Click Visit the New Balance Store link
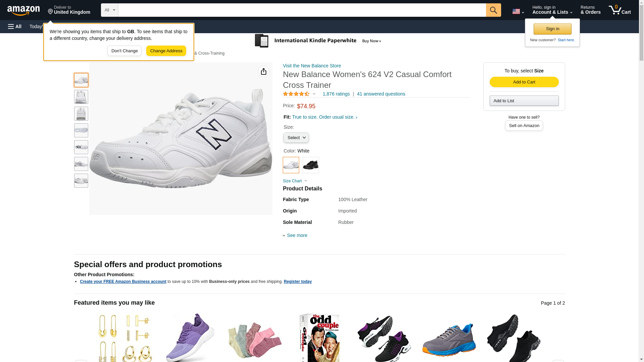 (312, 66)
